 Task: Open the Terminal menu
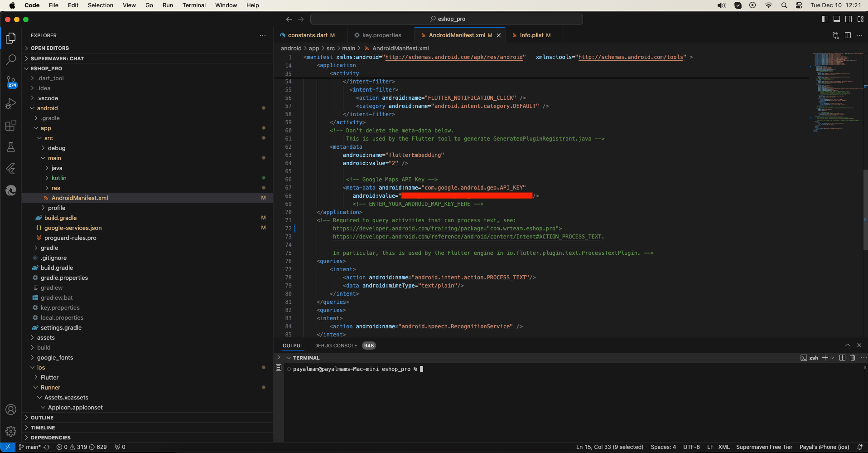[194, 5]
